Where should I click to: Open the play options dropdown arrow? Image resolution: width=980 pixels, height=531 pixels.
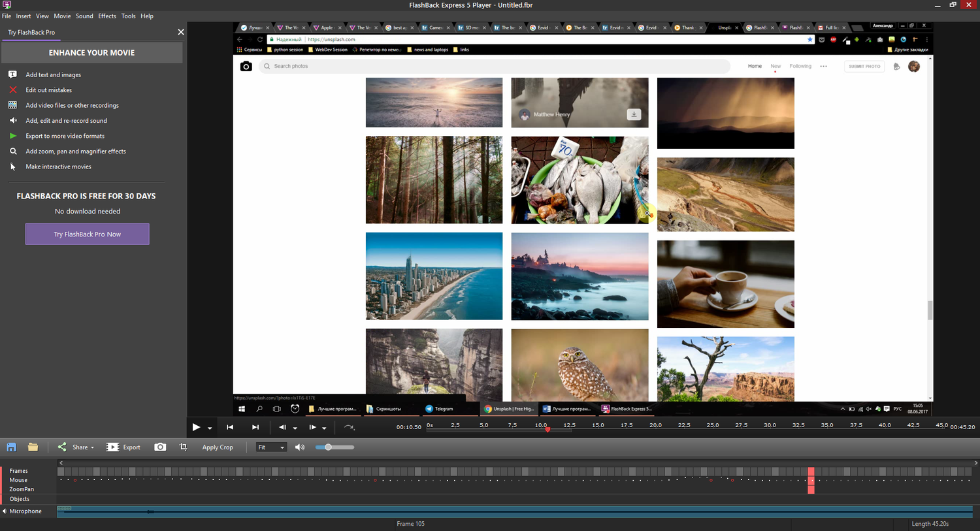[210, 428]
